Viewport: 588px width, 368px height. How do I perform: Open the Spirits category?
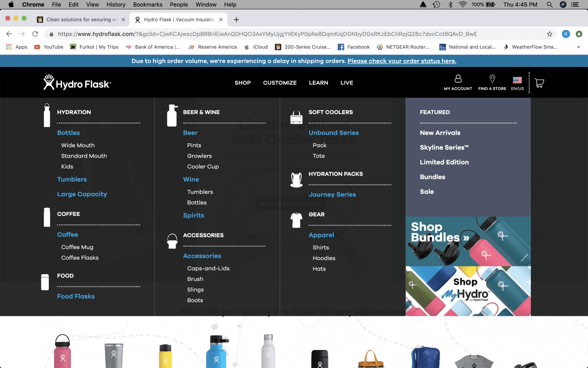pos(194,216)
